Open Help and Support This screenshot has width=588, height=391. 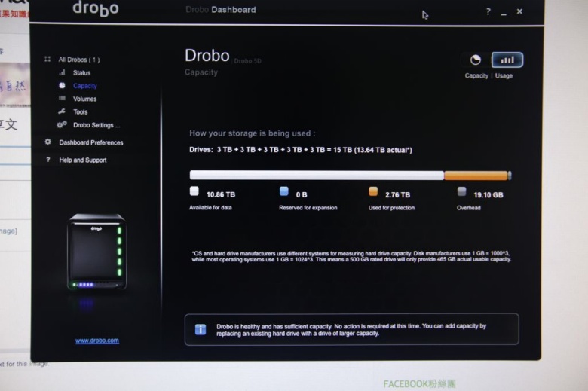pos(82,160)
